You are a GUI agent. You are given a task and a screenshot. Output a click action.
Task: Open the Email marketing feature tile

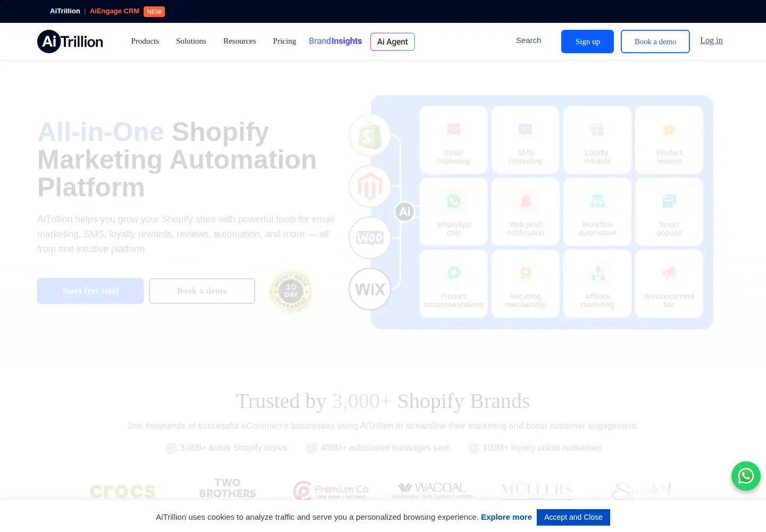(454, 140)
